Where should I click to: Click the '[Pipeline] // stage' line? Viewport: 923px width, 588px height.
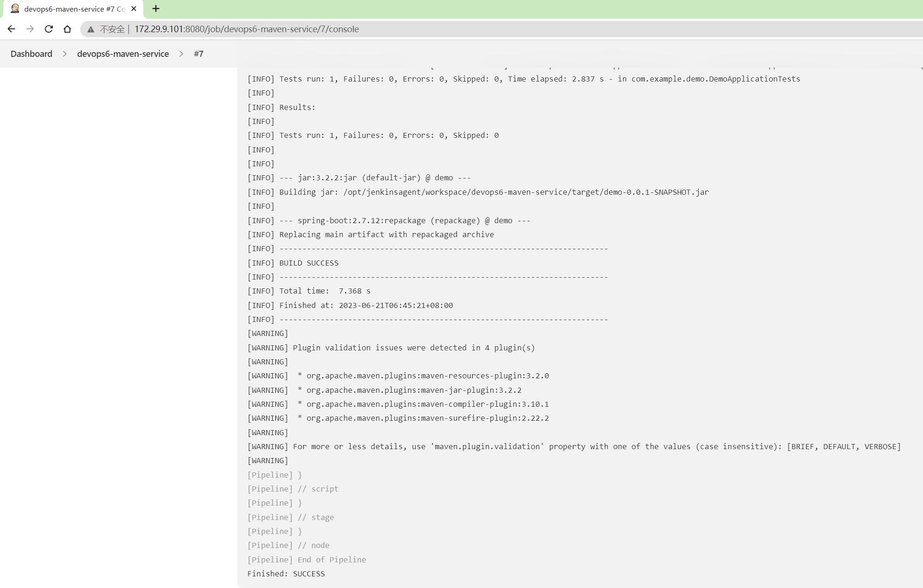[290, 517]
